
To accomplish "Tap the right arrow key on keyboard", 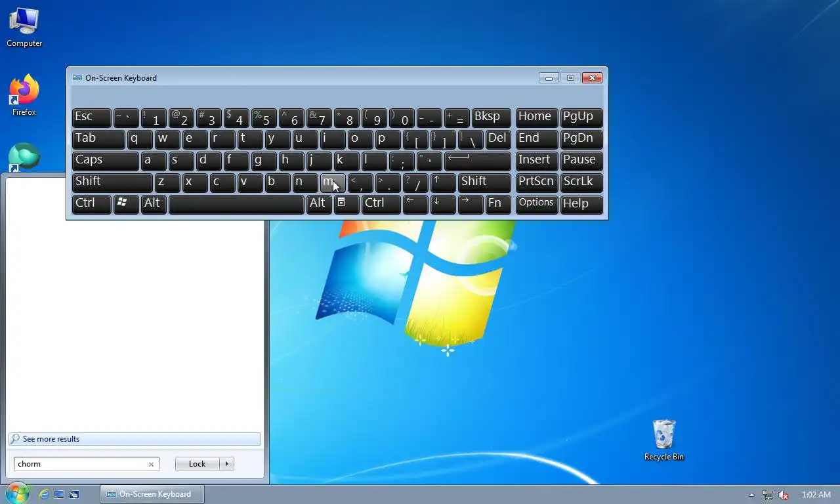I will tap(471, 204).
